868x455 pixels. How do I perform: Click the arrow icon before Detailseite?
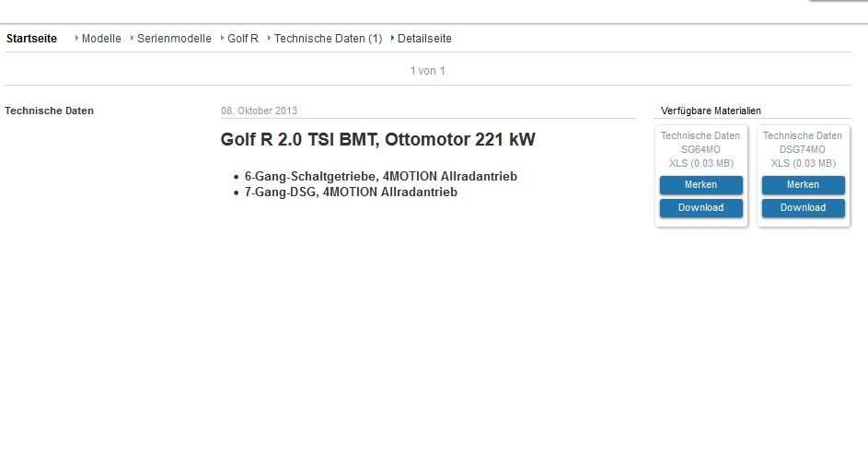click(x=393, y=39)
